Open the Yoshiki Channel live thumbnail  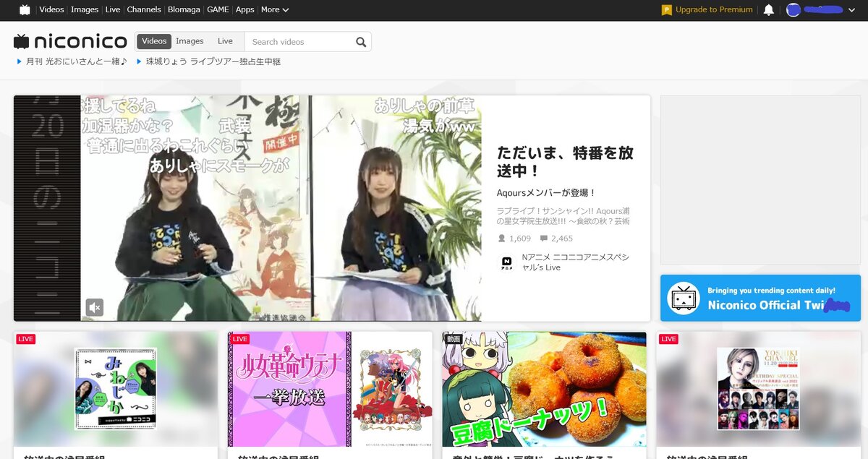pos(758,389)
